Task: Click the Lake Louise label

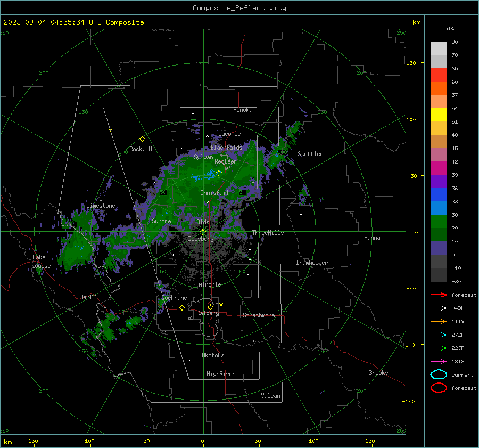Action: pos(42,262)
